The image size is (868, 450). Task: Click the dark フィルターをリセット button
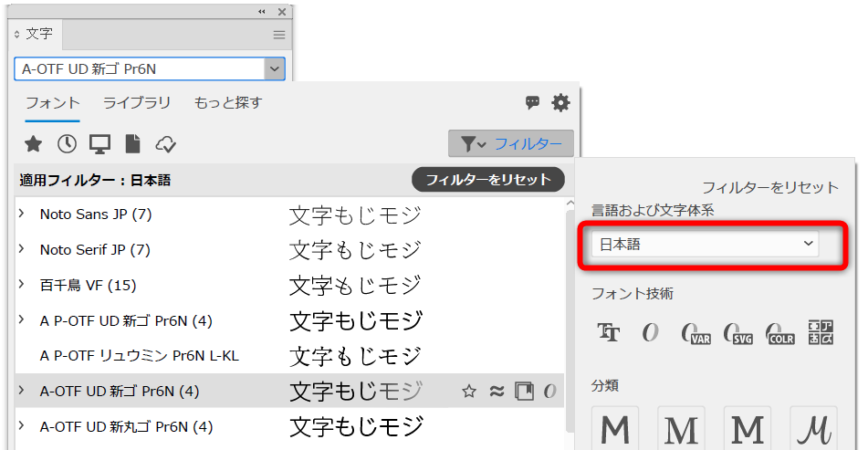[x=488, y=179]
